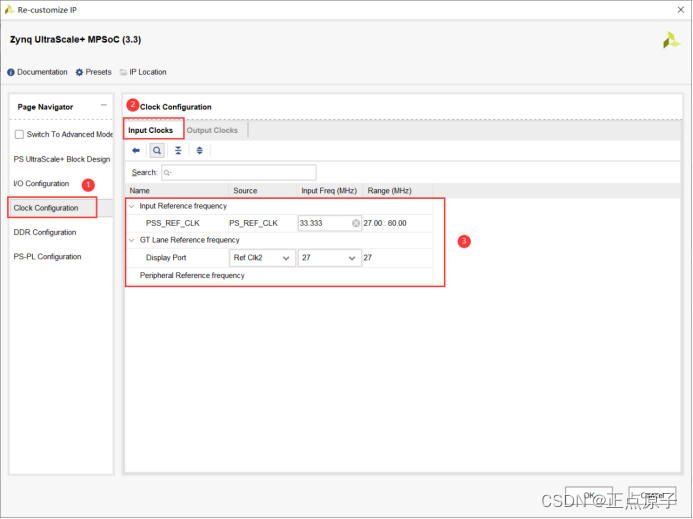Open I/O Configuration page

[41, 183]
